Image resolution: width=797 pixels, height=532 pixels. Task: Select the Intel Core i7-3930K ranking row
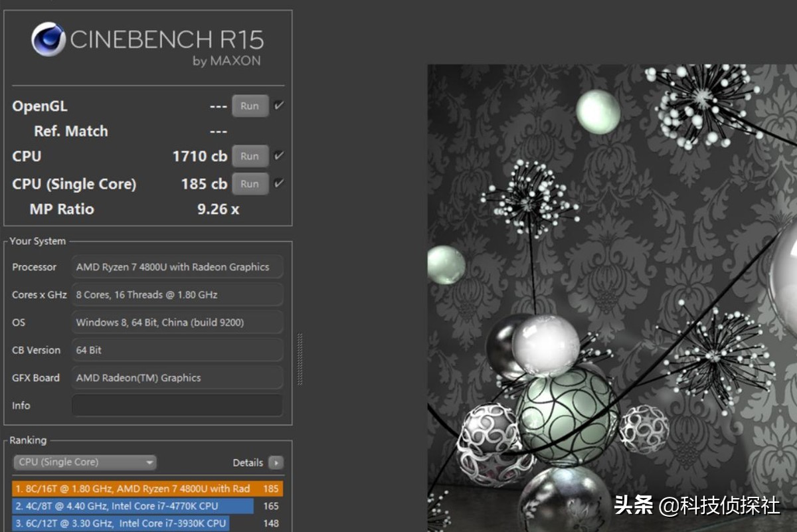point(121,523)
